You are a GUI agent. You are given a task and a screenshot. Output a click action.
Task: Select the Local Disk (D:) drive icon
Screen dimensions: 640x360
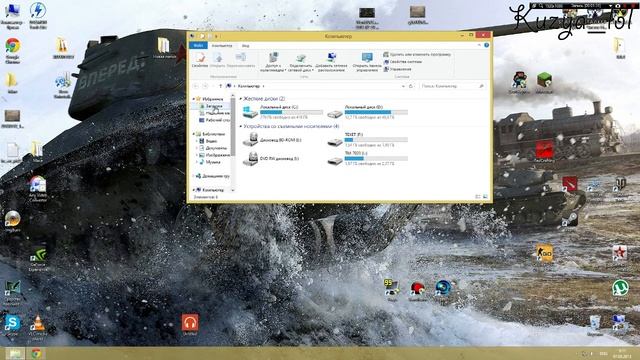tap(335, 114)
